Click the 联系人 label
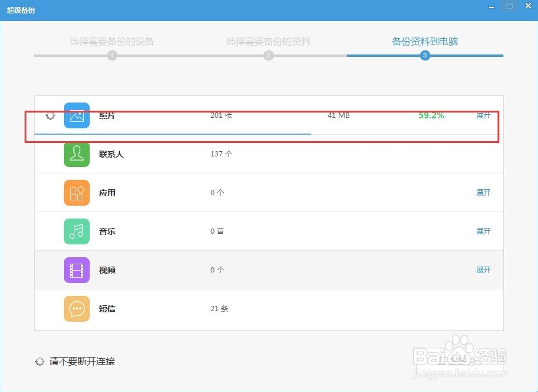The width and height of the screenshot is (538, 392). (111, 154)
